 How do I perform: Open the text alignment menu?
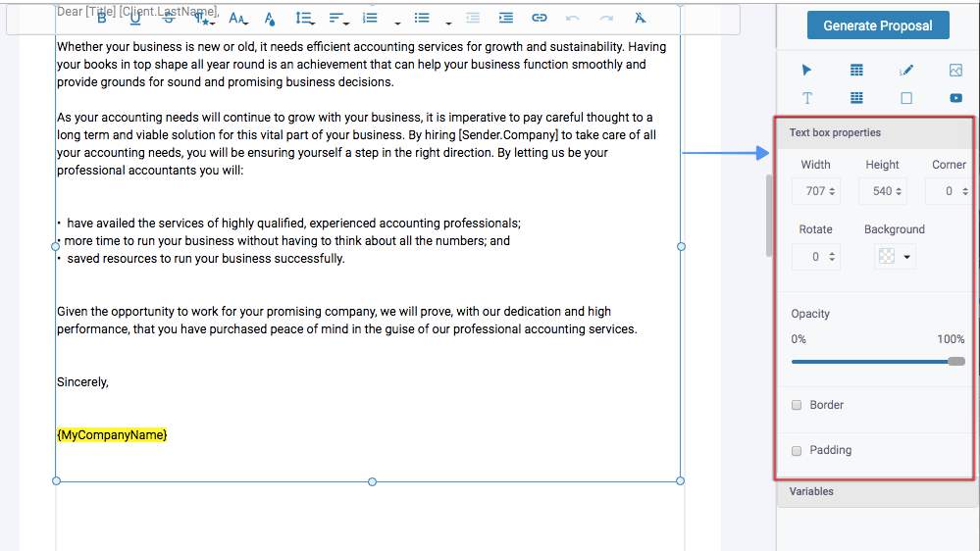tap(338, 18)
